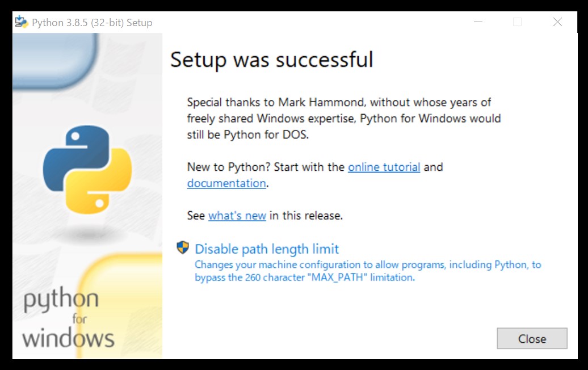Click the Python installer icon in the title bar
Image resolution: width=588 pixels, height=370 pixels.
[21, 22]
